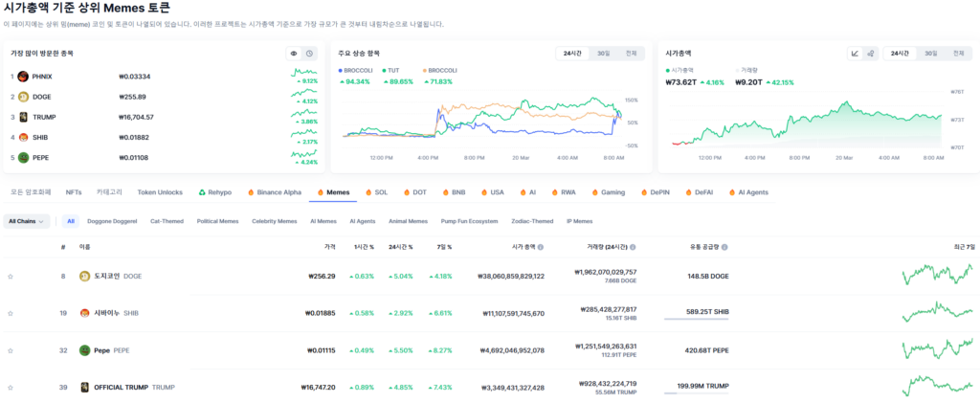This screenshot has width=980, height=403.
Task: Open the AI Agents tab with flame icon
Action: tap(748, 192)
